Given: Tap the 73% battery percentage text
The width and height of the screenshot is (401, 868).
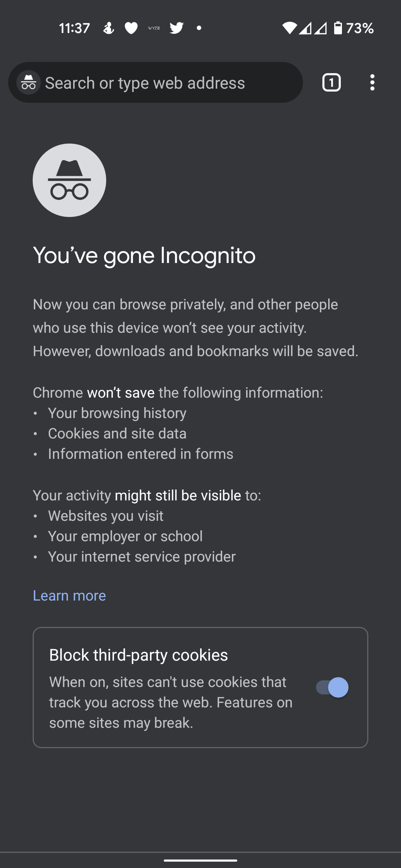Looking at the screenshot, I should pyautogui.click(x=359, y=28).
